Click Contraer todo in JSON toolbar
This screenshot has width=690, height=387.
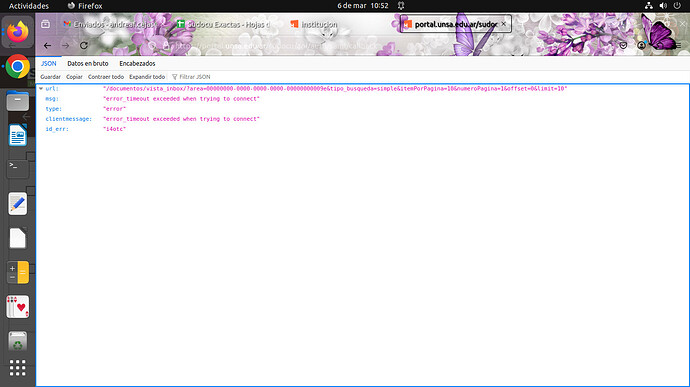[106, 77]
